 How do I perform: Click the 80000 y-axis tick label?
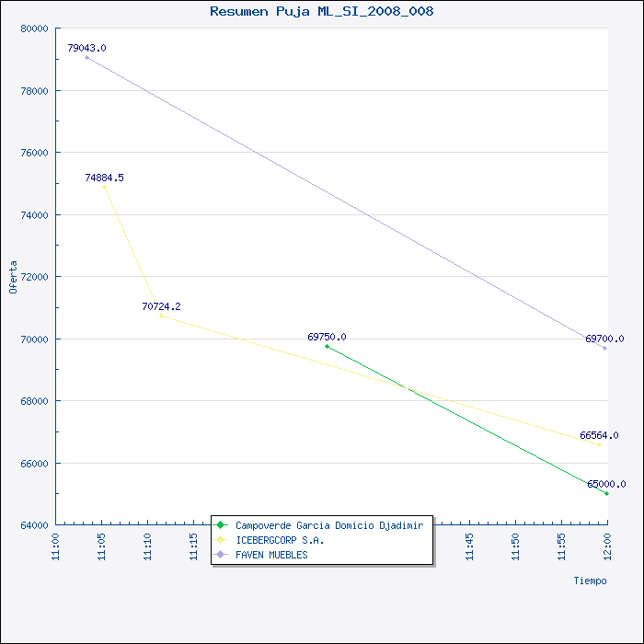[35, 29]
